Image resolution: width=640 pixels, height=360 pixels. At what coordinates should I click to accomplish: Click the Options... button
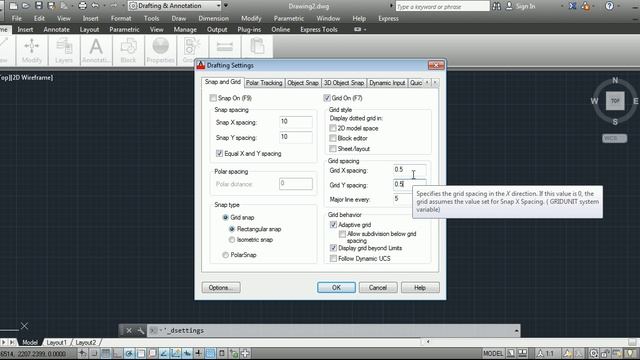click(x=221, y=287)
